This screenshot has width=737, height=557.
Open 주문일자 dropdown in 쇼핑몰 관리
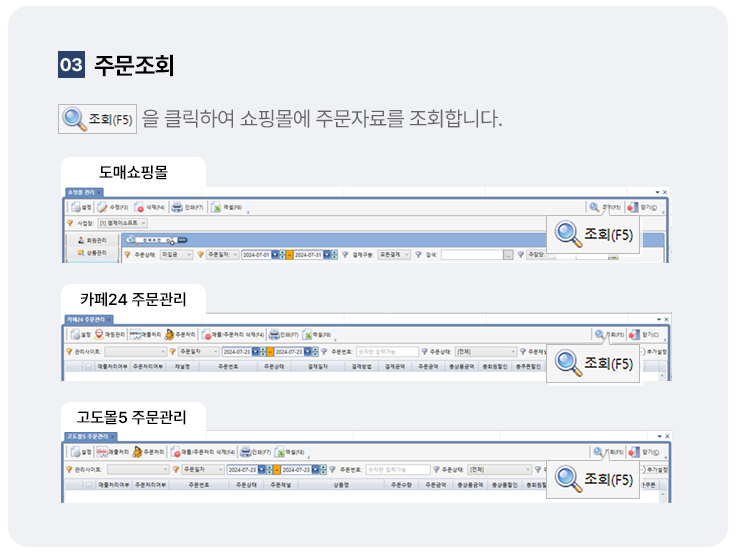(222, 255)
